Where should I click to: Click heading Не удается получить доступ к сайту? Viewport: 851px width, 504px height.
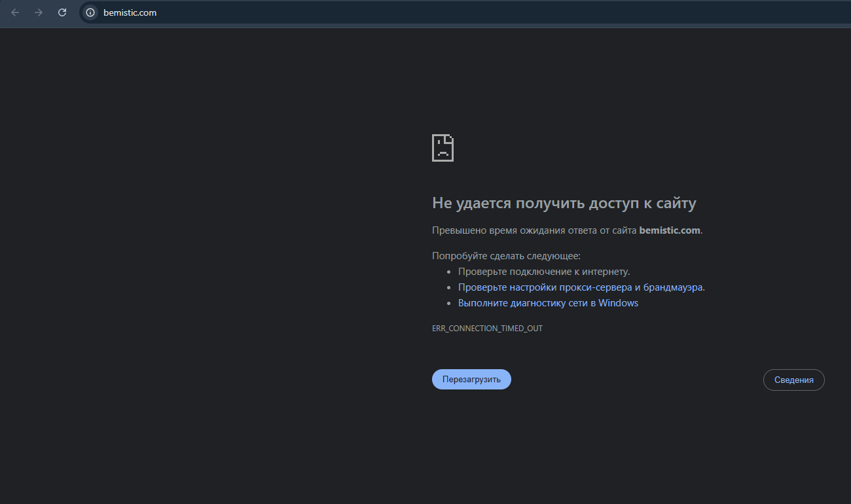point(564,204)
